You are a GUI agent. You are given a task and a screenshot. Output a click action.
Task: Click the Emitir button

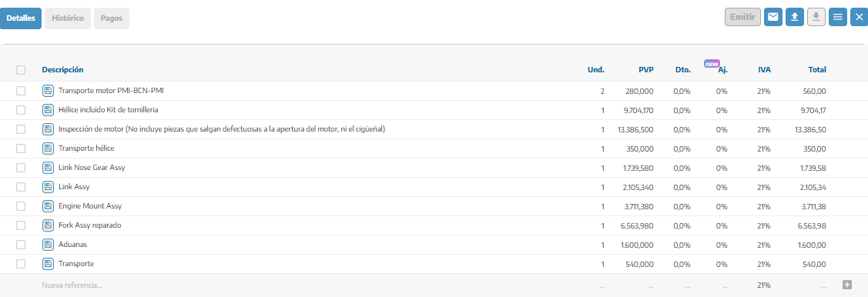(x=743, y=17)
